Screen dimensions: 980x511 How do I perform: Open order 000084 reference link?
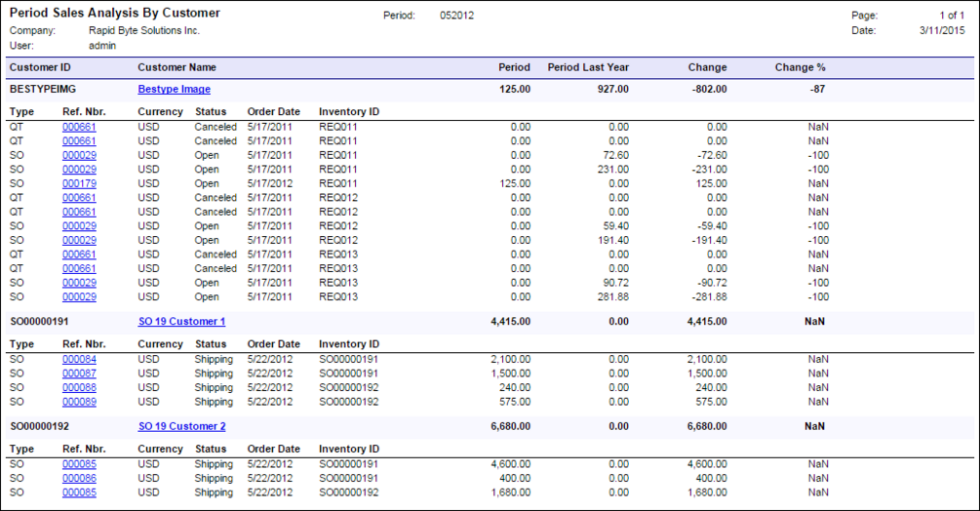coord(79,360)
